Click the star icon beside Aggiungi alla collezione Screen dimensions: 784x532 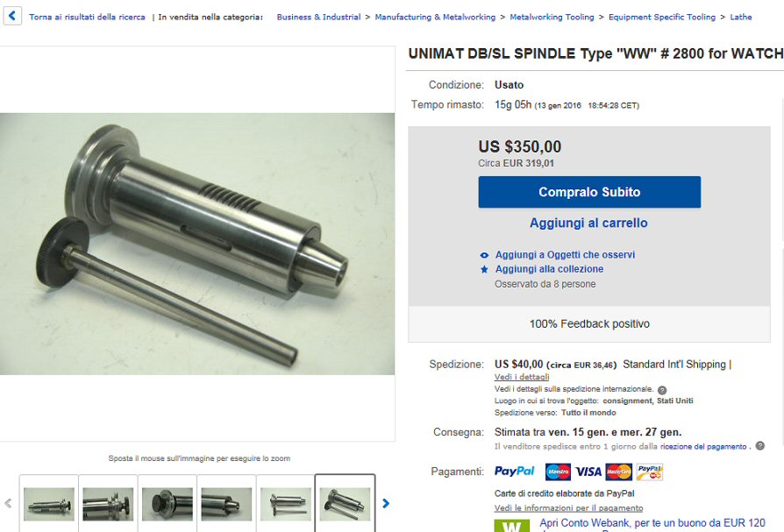(x=484, y=269)
